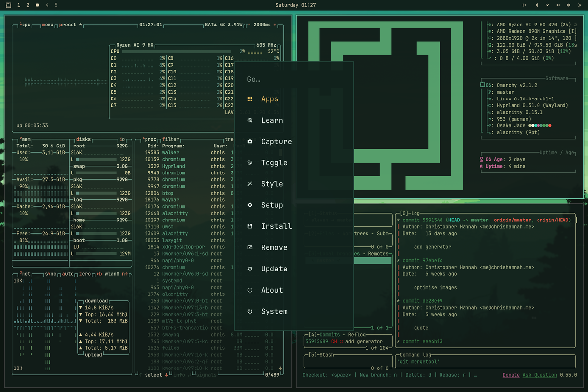This screenshot has height=392, width=588.
Task: Click the root disk usage bar
Action: point(96,159)
